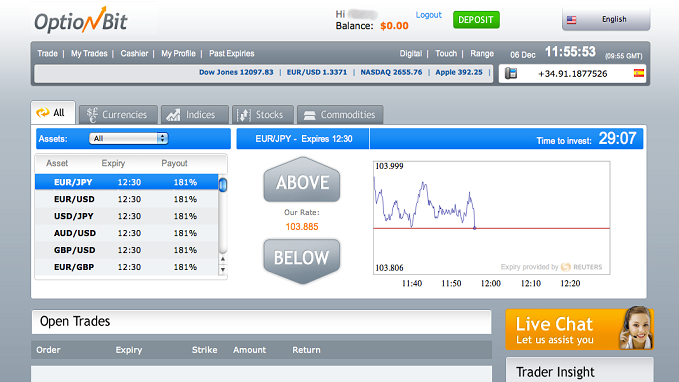Select the USD/JPY asset row

(x=126, y=216)
